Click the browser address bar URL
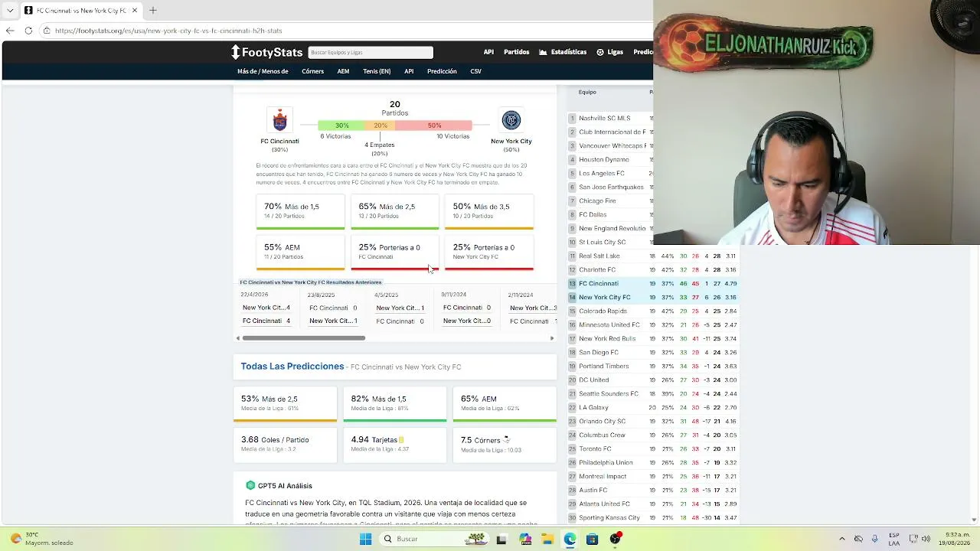 pos(168,31)
